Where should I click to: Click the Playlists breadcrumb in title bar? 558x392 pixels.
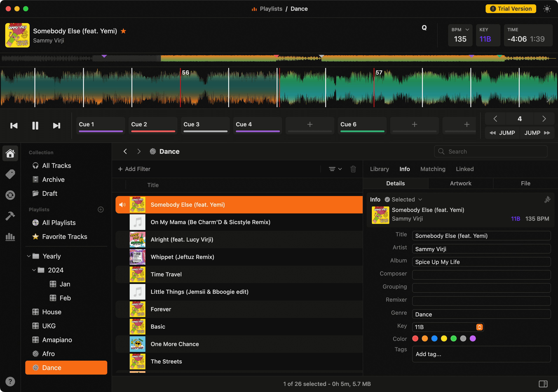click(x=271, y=9)
